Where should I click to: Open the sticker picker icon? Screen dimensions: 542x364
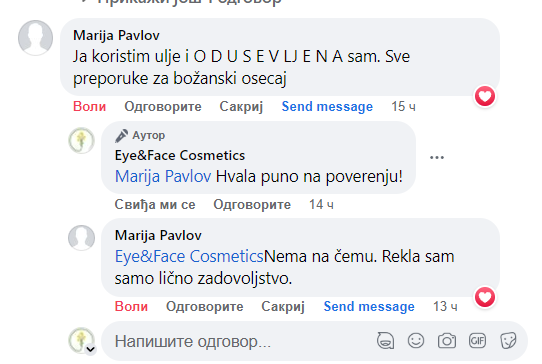508,341
